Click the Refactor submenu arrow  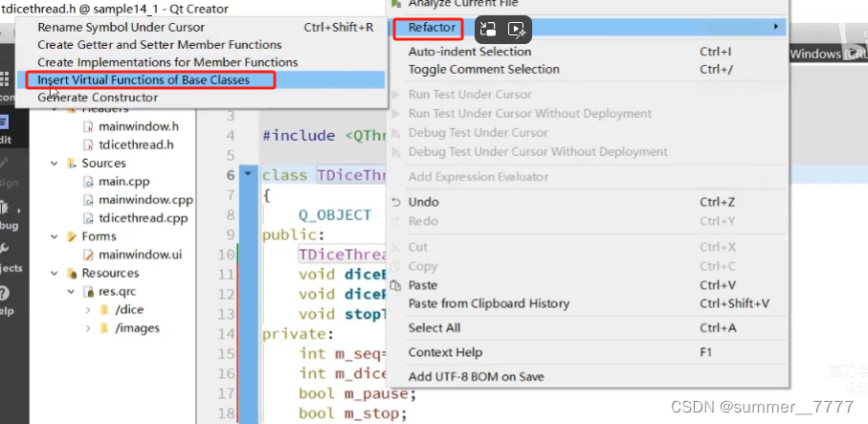click(776, 27)
